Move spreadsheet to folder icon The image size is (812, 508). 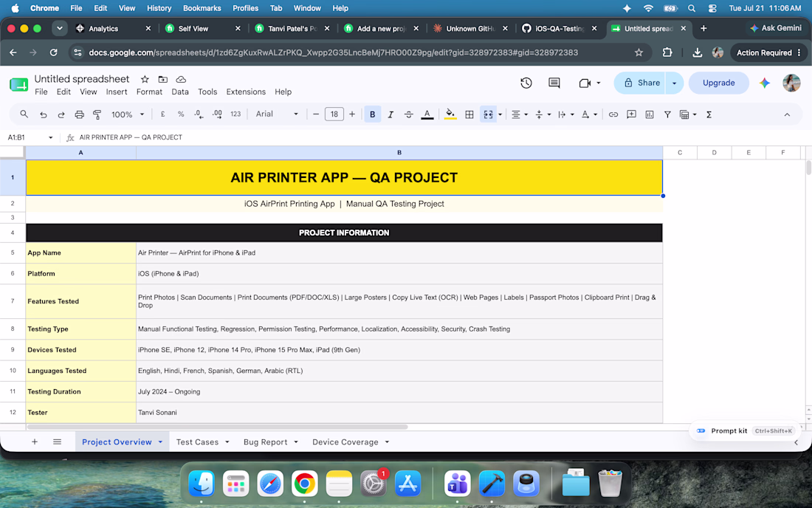[162, 79]
